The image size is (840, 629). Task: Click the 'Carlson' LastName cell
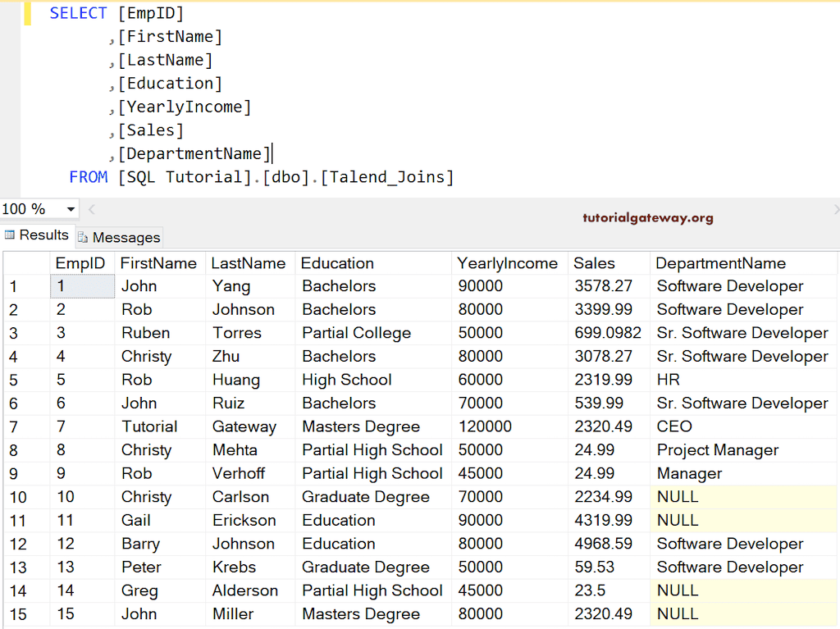250,497
